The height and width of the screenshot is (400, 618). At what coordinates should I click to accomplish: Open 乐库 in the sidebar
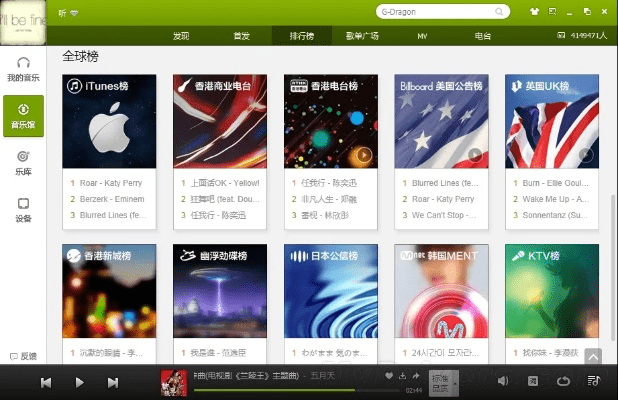point(23,163)
